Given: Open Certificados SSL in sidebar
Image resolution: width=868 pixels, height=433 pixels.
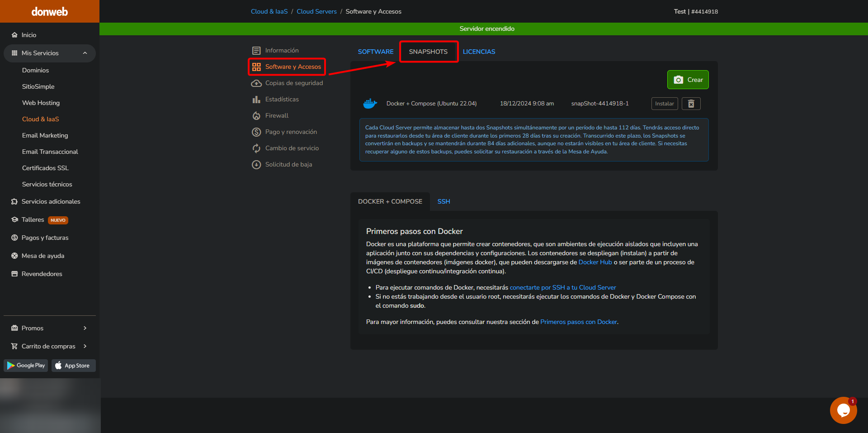Looking at the screenshot, I should pos(45,168).
